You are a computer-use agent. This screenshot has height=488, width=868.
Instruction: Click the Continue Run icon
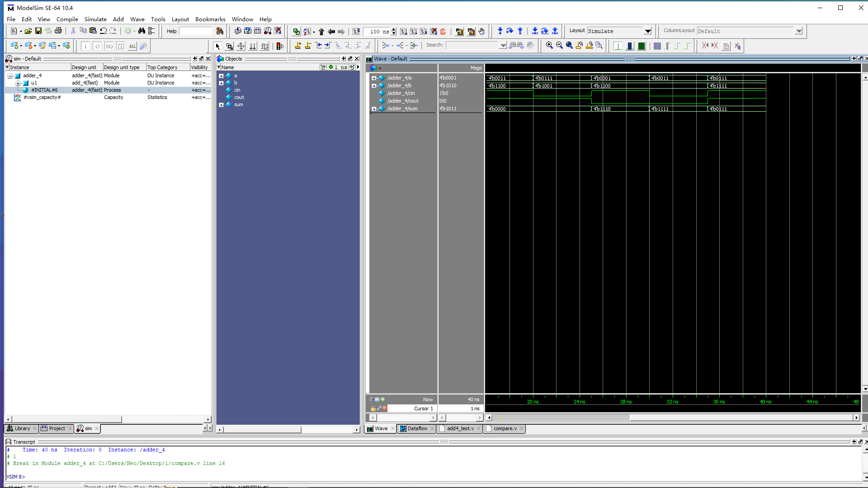[414, 31]
